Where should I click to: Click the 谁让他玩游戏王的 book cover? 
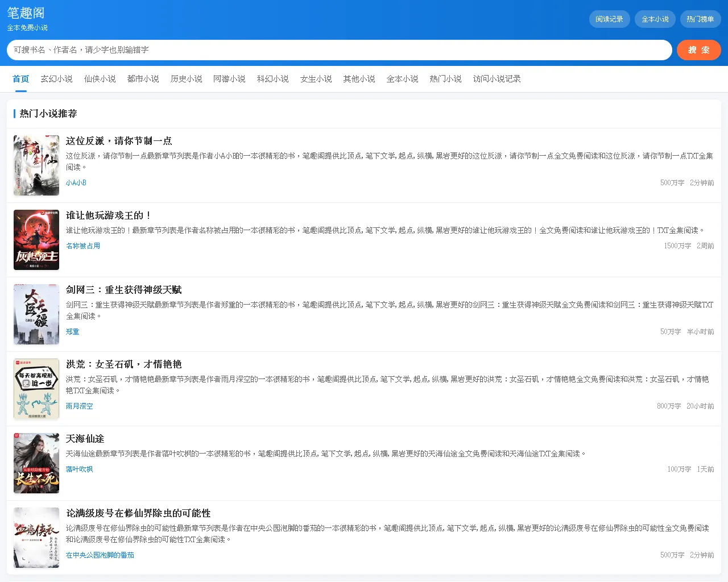[36, 240]
